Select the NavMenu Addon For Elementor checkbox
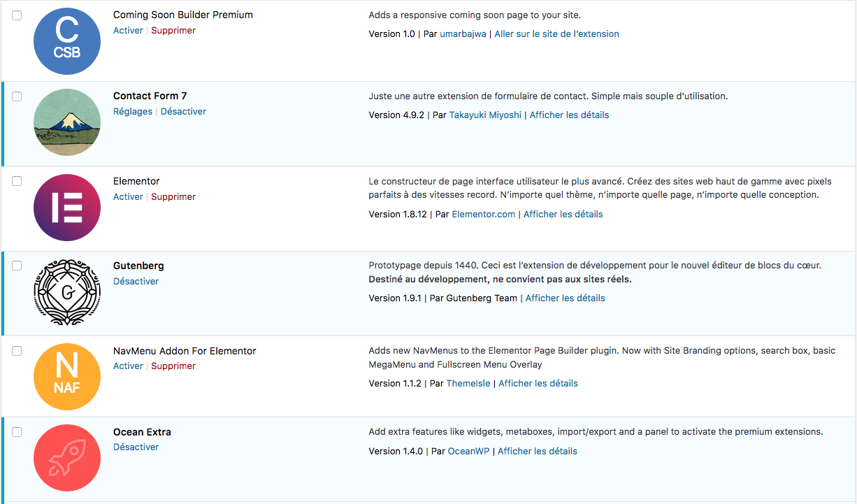 coord(17,351)
